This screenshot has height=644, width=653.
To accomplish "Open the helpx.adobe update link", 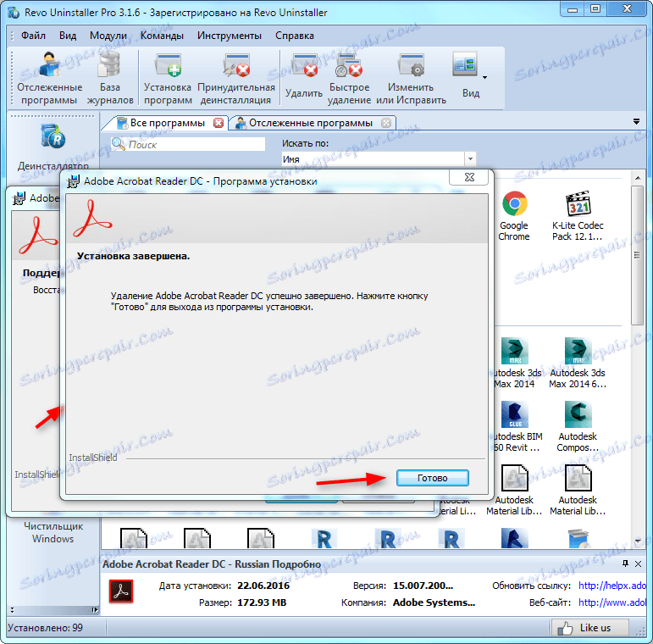I will tap(612, 586).
